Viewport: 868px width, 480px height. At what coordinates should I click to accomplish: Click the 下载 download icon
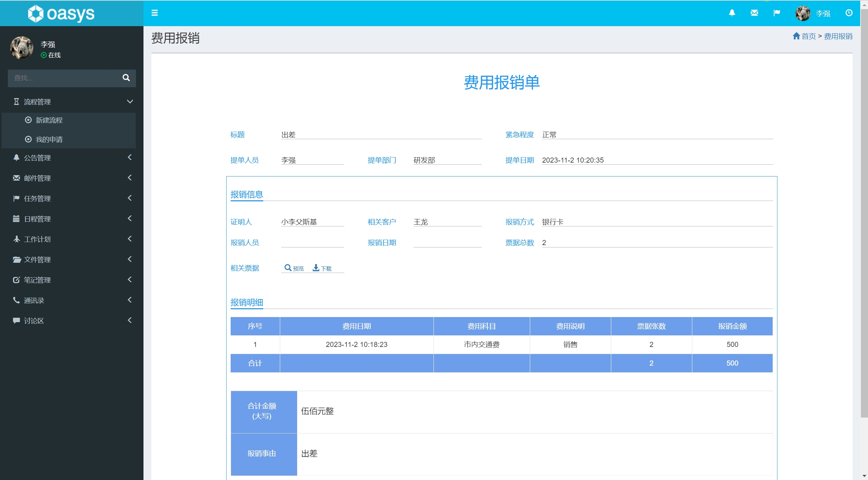[x=316, y=268]
